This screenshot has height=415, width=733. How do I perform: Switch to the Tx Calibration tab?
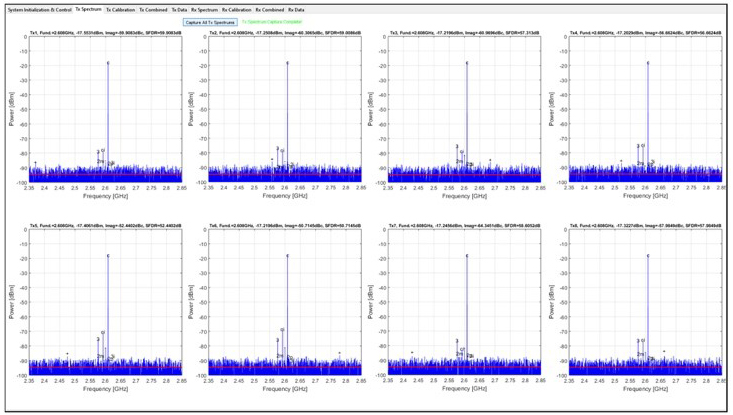(x=120, y=10)
